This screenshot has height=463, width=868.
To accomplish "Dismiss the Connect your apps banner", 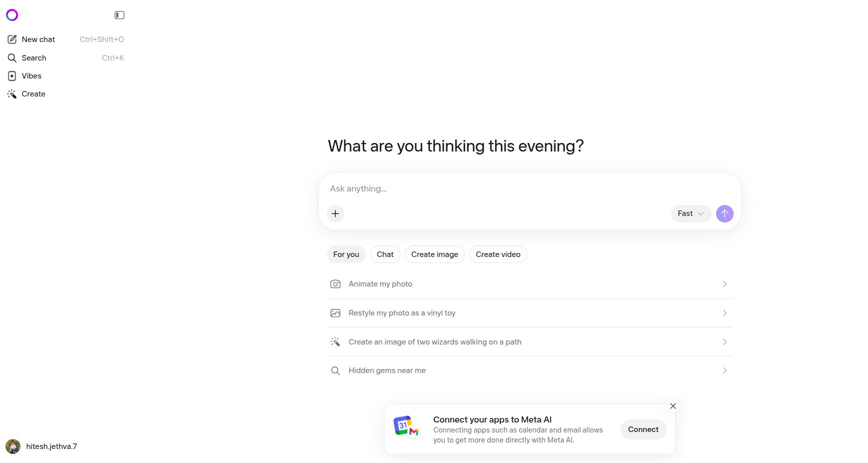I will (x=673, y=406).
